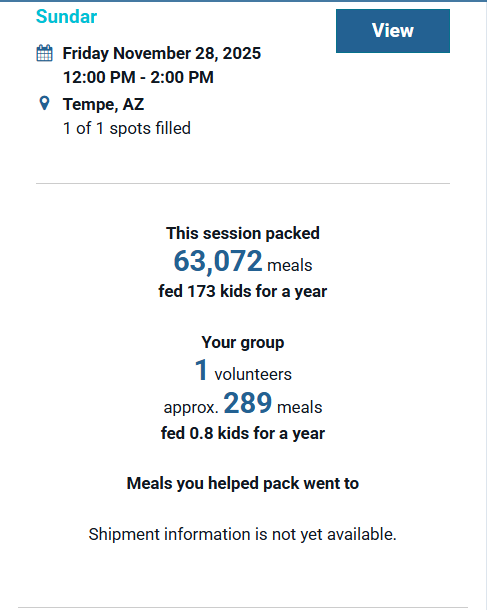Open the Sundar group name link

coord(67,17)
